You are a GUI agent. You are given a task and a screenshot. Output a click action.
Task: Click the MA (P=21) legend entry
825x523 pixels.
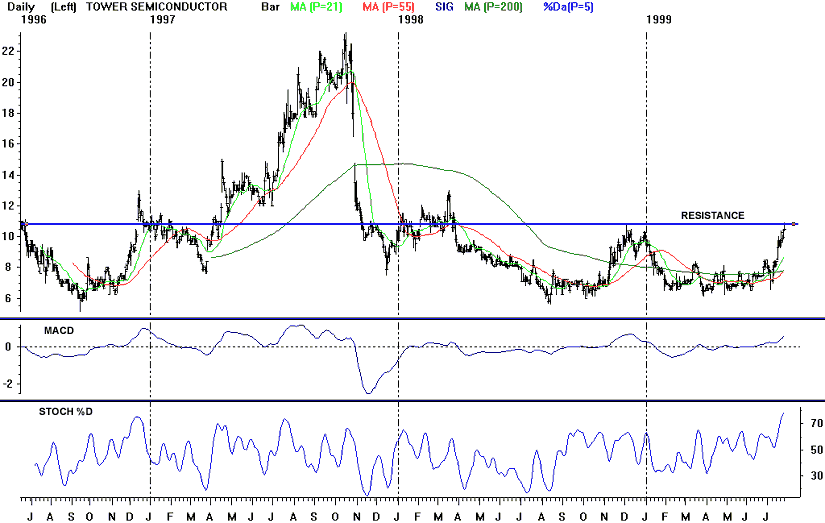pyautogui.click(x=316, y=7)
